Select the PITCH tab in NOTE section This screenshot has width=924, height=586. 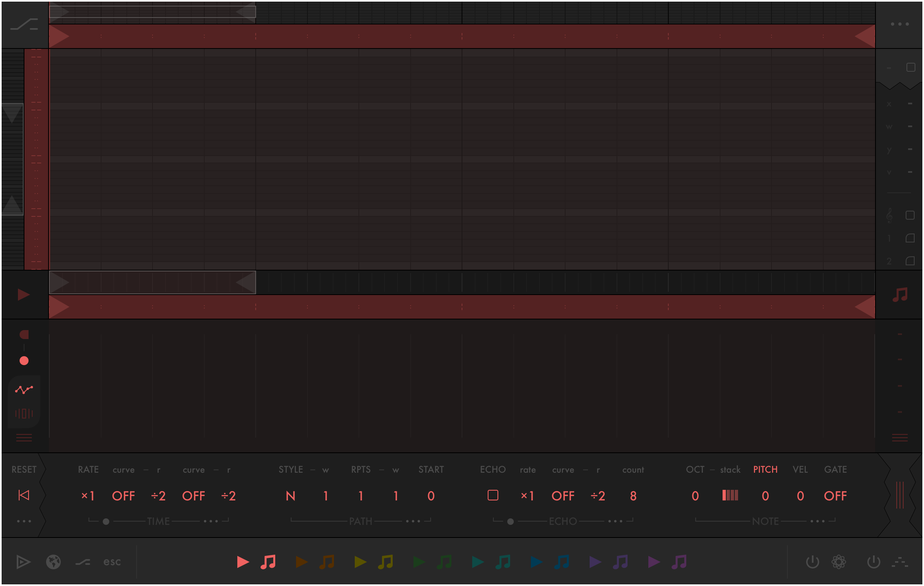(765, 469)
